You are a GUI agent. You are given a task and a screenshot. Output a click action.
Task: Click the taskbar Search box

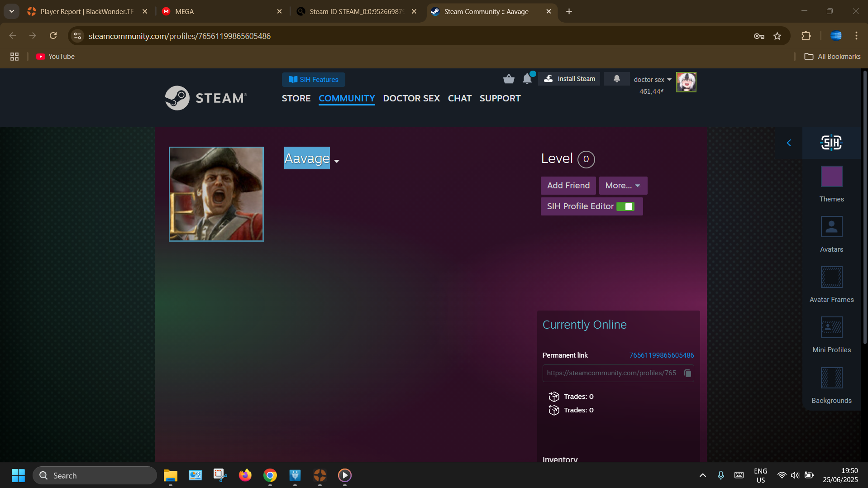(x=95, y=475)
